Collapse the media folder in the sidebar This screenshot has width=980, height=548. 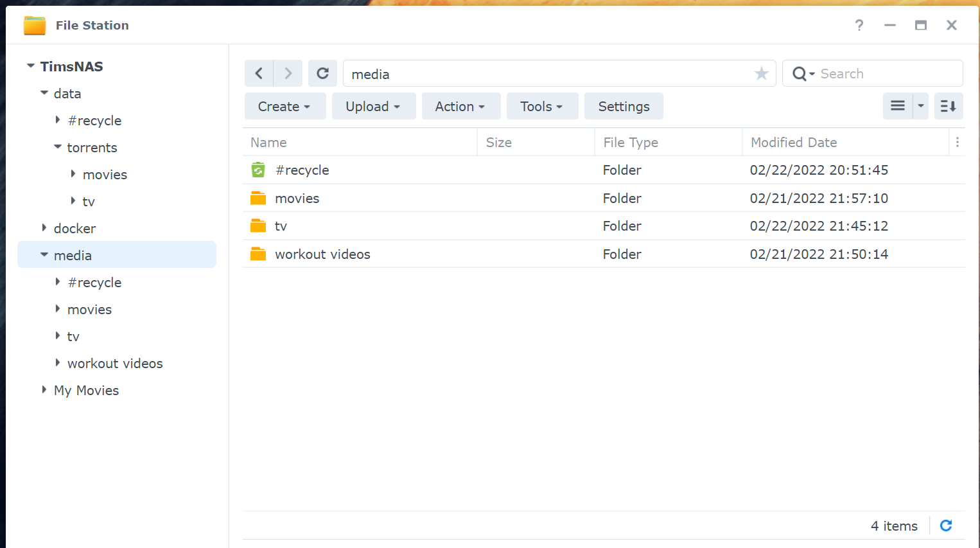[x=44, y=254]
